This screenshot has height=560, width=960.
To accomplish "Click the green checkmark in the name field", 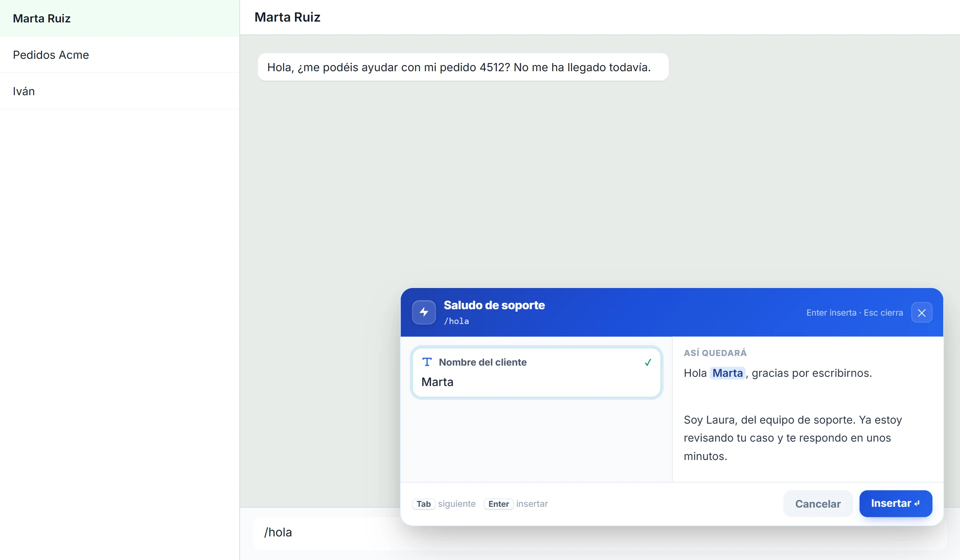I will (x=648, y=362).
